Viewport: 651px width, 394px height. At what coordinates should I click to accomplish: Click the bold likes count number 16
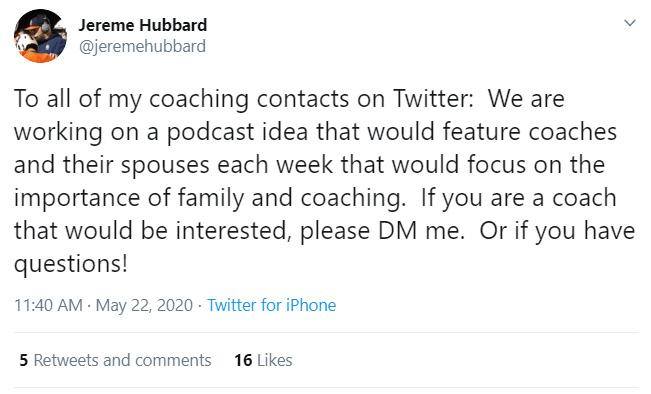click(243, 360)
